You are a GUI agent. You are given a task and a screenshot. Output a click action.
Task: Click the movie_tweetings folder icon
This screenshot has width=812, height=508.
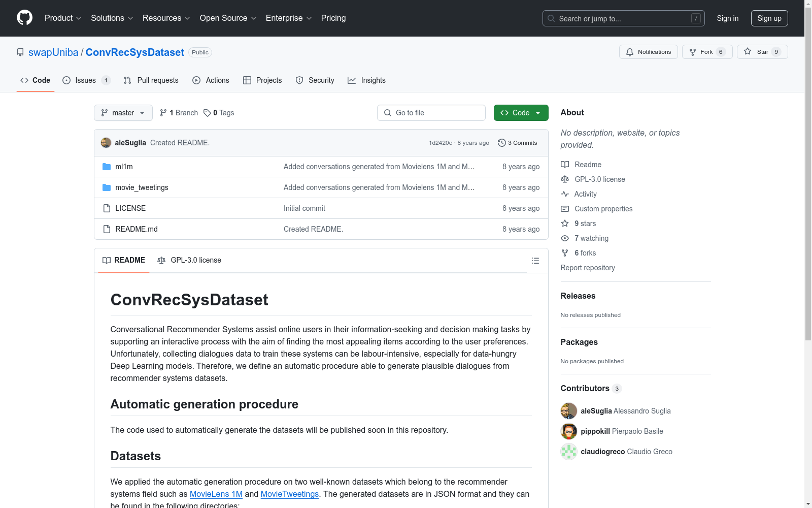coord(107,187)
